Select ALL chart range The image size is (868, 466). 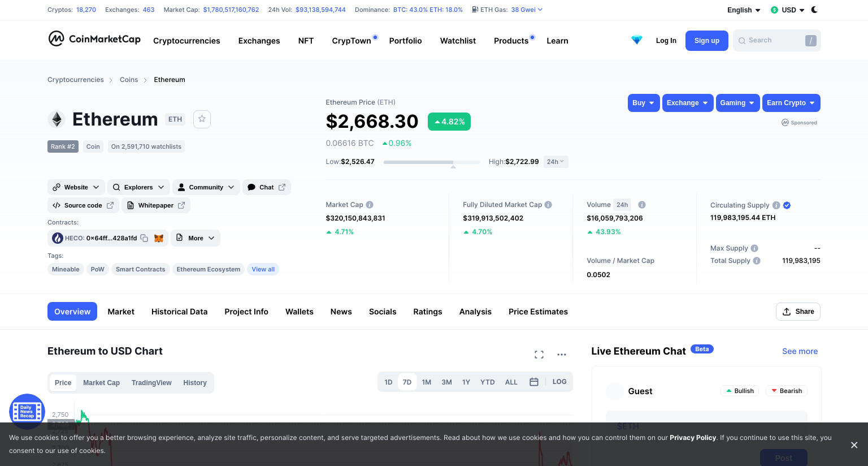(511, 382)
